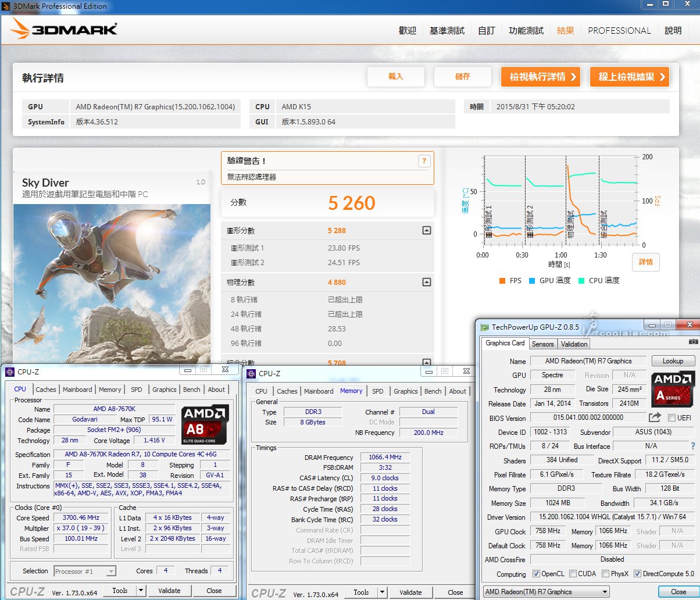Click the 儲存 save button
This screenshot has height=600, width=700.
463,77
